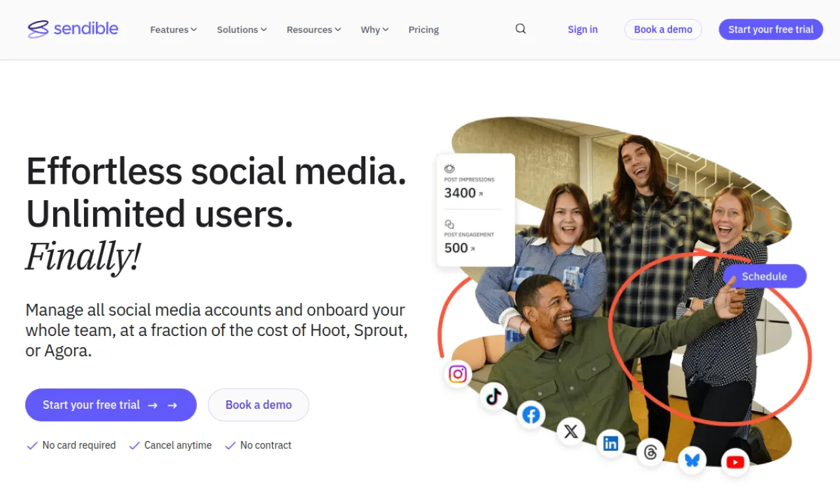Click the italic 'Finally!' text
The width and height of the screenshot is (840, 504).
(x=83, y=256)
